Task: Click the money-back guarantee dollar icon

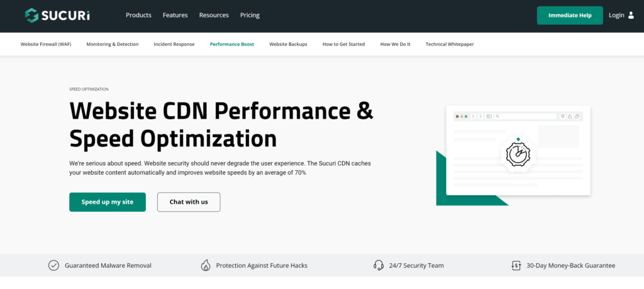Action: (516, 266)
